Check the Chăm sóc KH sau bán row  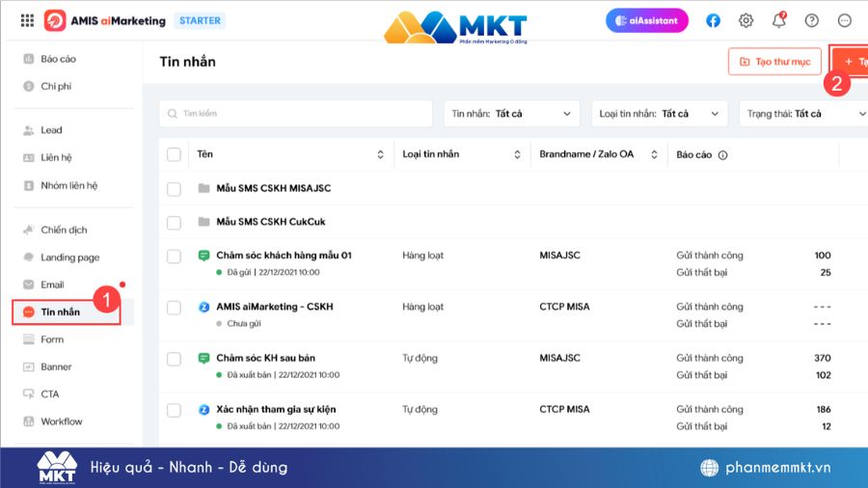click(x=174, y=359)
